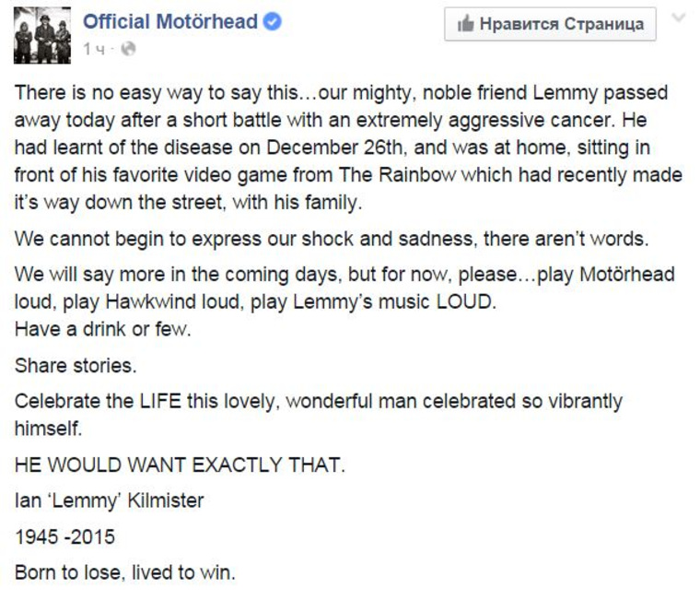Click the "Share stories." line
The image size is (700, 600).
76,366
